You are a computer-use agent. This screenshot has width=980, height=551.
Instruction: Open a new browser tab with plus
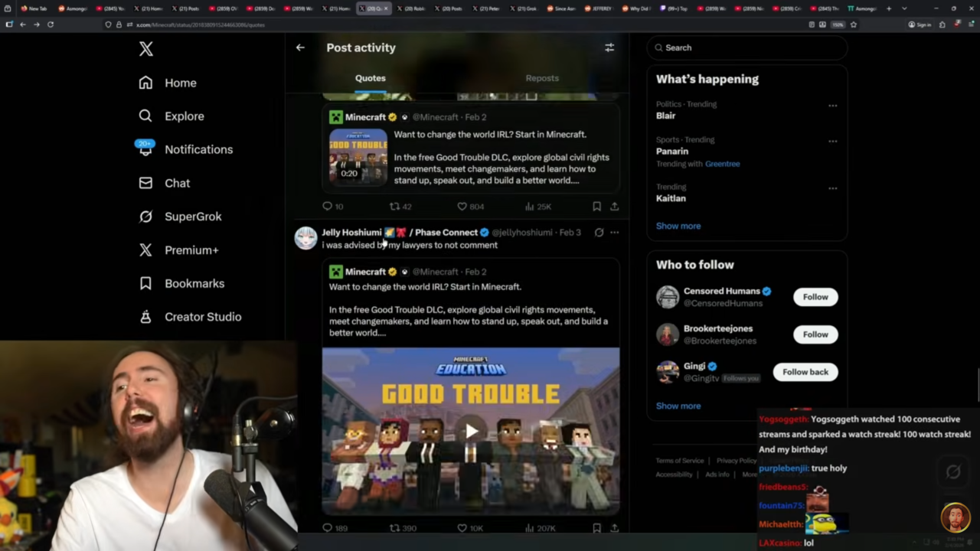coord(889,8)
